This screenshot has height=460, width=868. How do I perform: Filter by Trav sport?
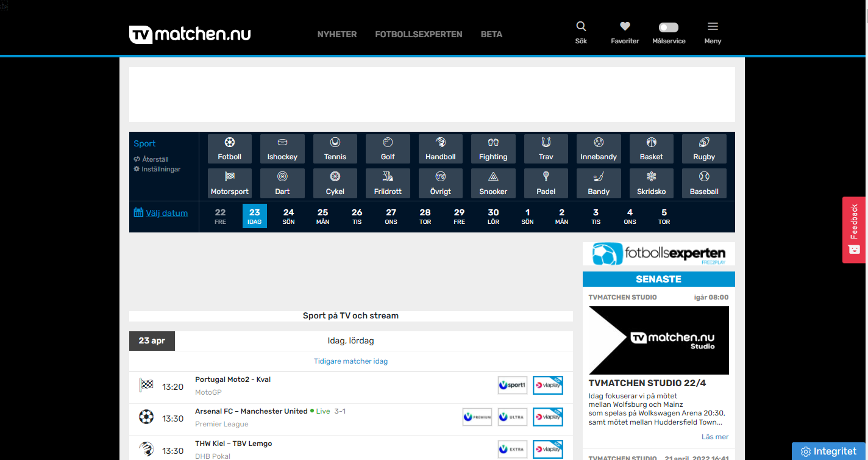tap(546, 149)
